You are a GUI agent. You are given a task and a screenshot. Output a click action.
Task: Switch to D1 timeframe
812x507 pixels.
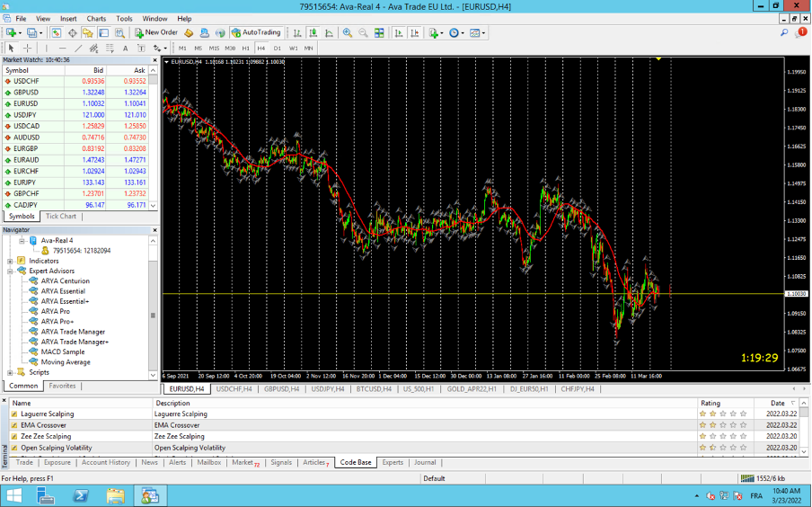277,49
